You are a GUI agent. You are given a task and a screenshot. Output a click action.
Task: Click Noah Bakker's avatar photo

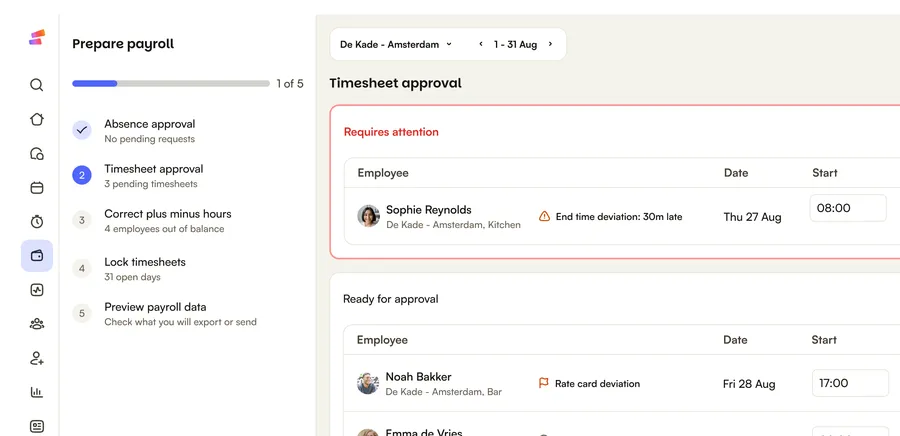pyautogui.click(x=368, y=383)
